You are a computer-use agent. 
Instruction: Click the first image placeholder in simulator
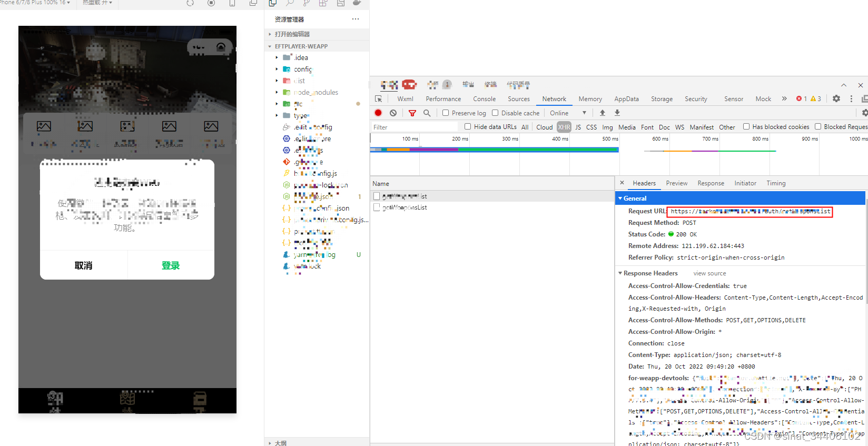coord(44,126)
